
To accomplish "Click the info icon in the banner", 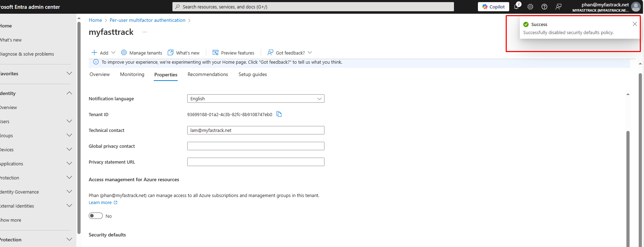I will 95,62.
